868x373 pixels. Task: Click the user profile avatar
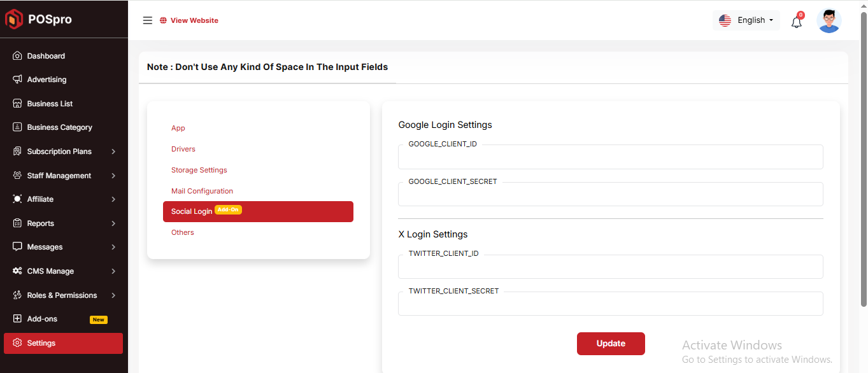pos(829,20)
